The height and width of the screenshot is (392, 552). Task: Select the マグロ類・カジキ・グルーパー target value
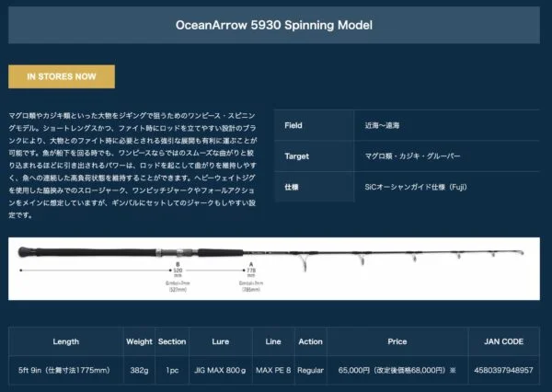pos(412,156)
